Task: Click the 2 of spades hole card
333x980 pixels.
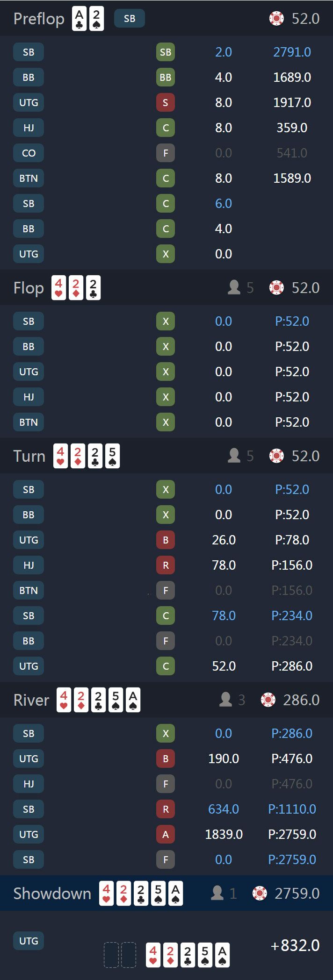Action: point(96,19)
